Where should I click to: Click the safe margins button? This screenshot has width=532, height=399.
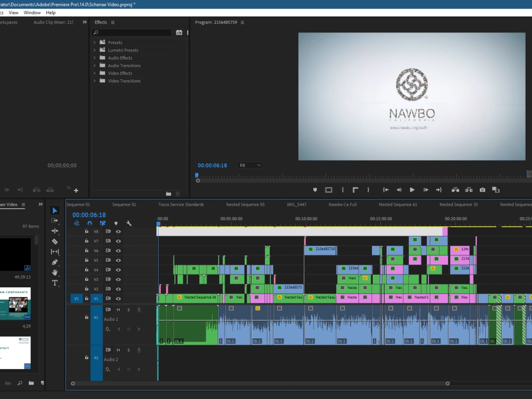[x=328, y=190]
